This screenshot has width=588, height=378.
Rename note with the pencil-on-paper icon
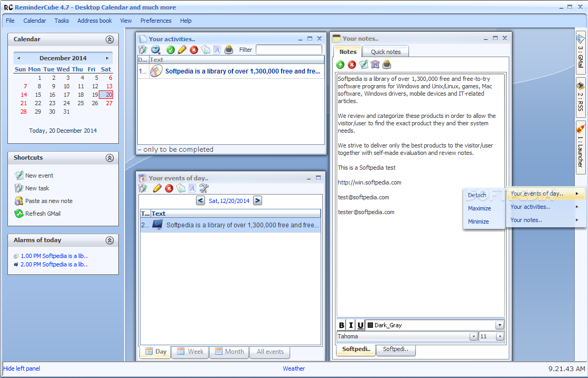363,64
